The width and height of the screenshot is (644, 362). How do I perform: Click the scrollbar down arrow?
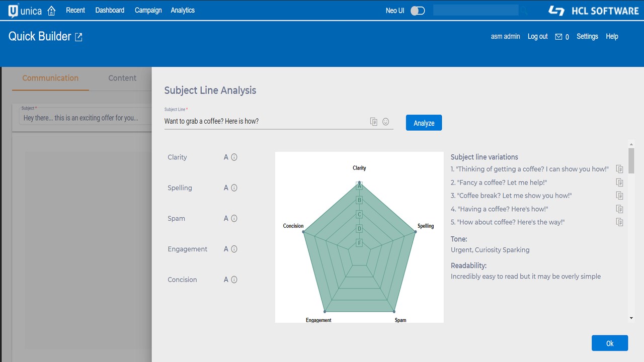[631, 318]
